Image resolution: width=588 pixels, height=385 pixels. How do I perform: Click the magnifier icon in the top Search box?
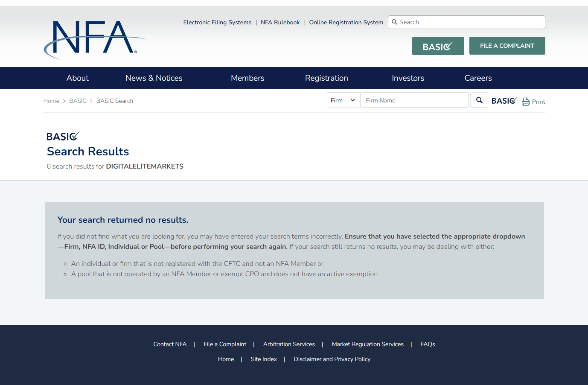coord(395,22)
